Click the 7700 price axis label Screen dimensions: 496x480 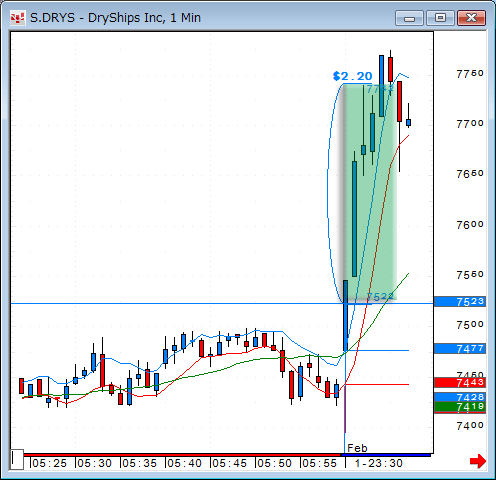pyautogui.click(x=470, y=124)
